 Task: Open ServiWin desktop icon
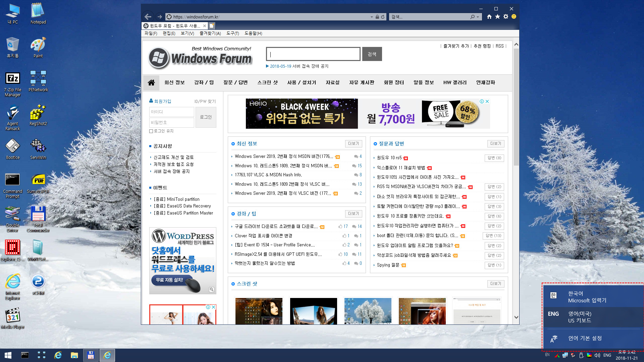pyautogui.click(x=38, y=149)
